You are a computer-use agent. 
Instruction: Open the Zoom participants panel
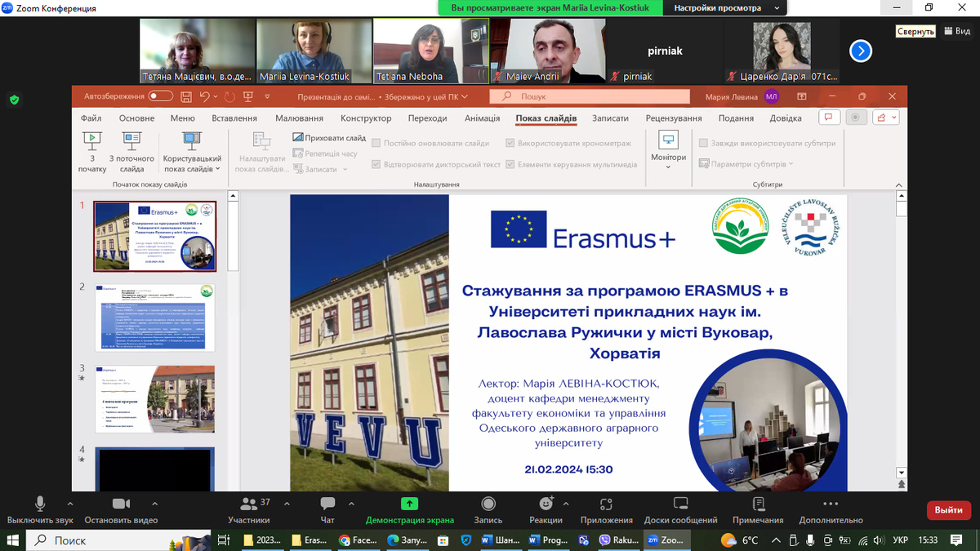click(x=249, y=510)
